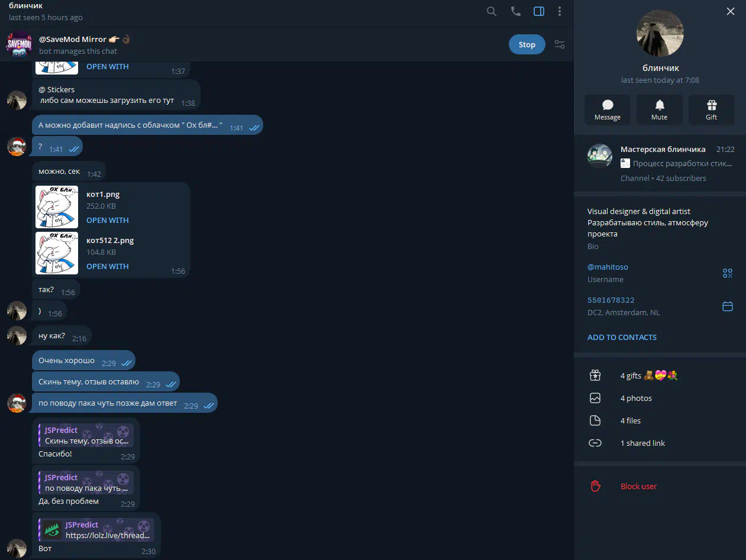
Task: Open the 4 files list
Action: (660, 420)
